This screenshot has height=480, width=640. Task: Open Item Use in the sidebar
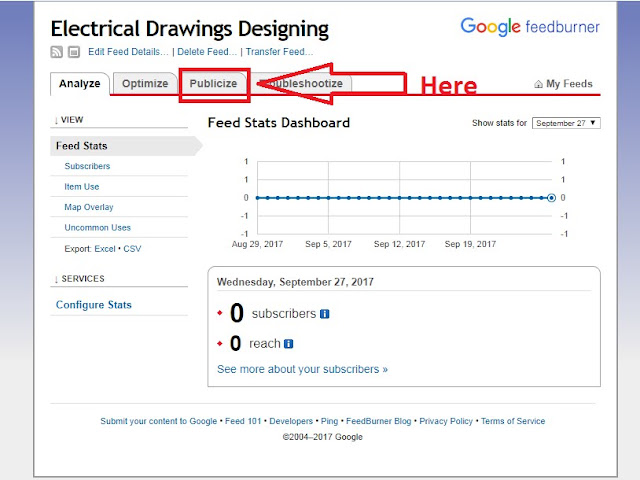(82, 187)
